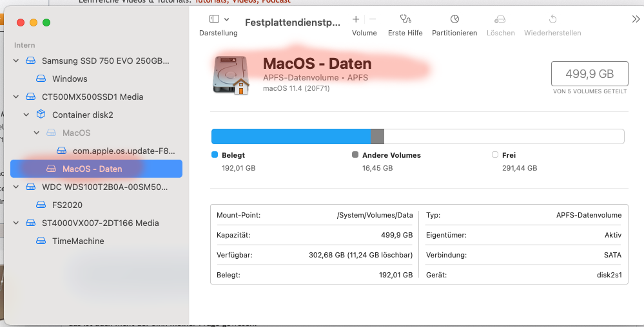Click the Intern sidebar section header
The width and height of the screenshot is (644, 327).
(x=24, y=45)
